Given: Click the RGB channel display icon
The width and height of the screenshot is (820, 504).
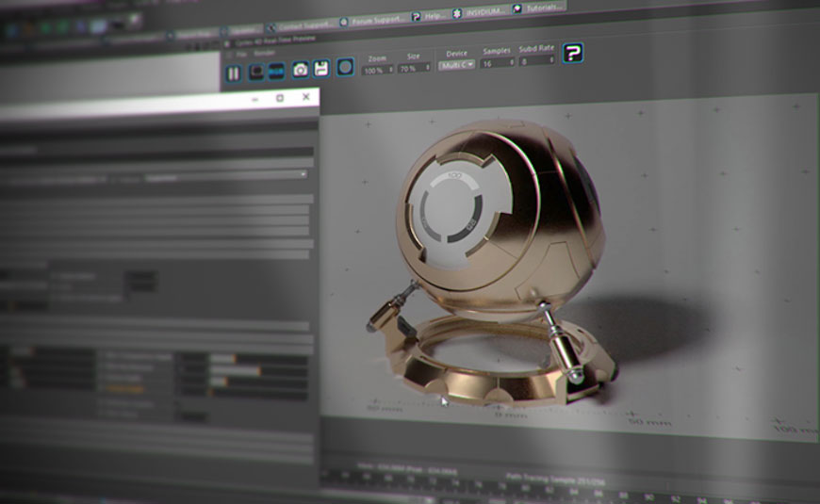Looking at the screenshot, I should click(276, 71).
